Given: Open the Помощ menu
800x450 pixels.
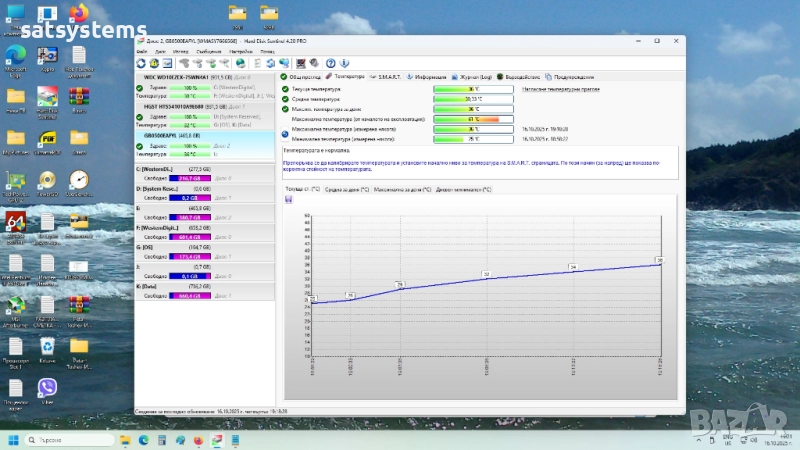Looking at the screenshot, I should pos(268,50).
